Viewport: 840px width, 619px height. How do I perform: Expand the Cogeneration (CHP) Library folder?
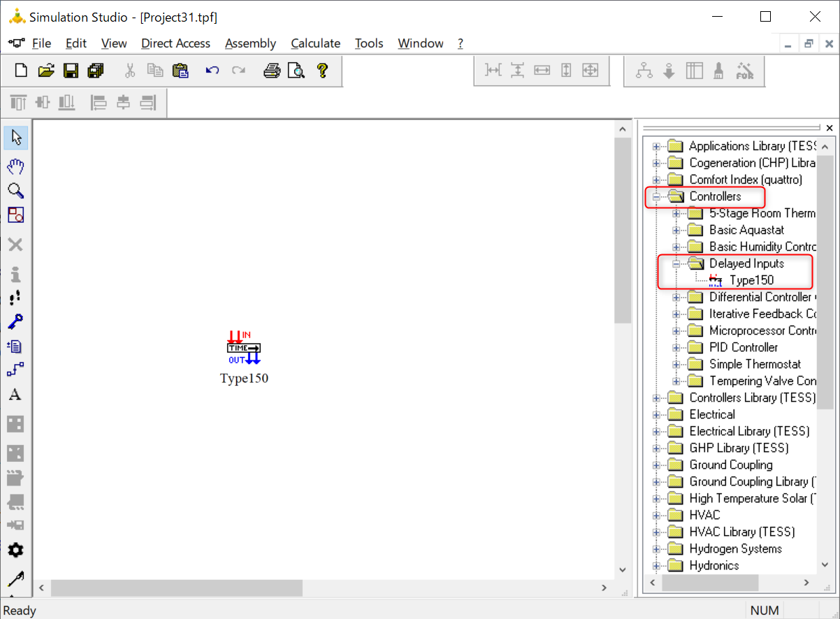pyautogui.click(x=656, y=163)
